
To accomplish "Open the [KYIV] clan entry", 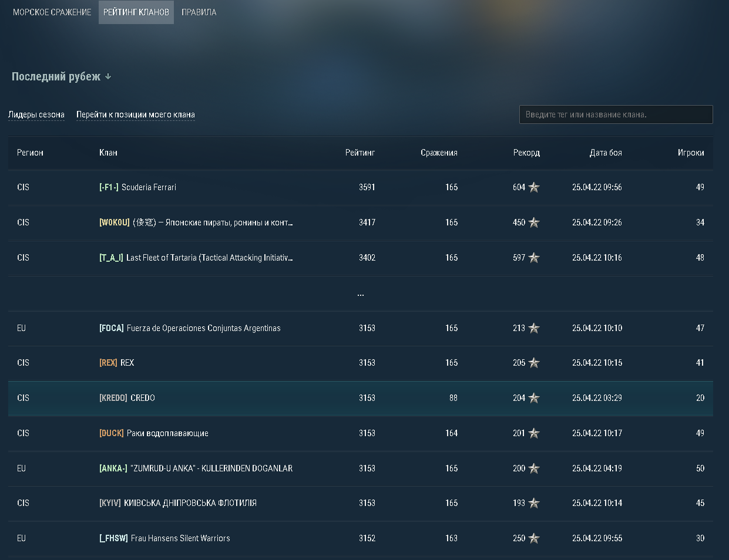I will (x=177, y=503).
